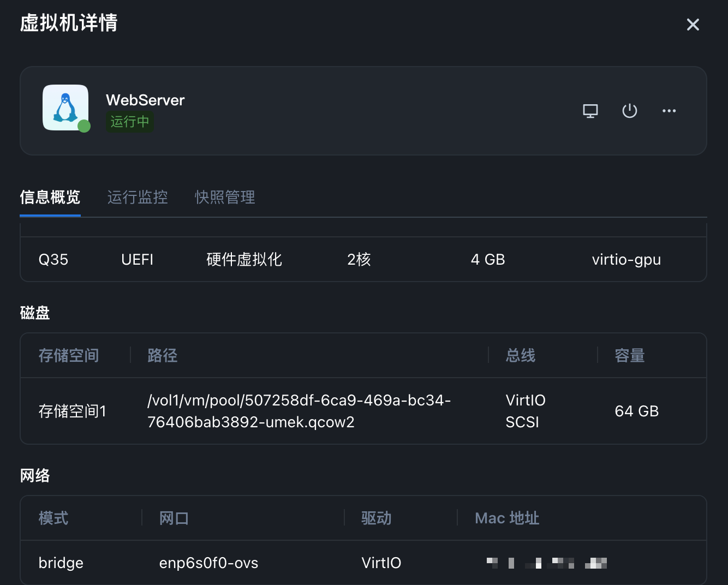This screenshot has width=728, height=585.
Task: Click the 总线 column header
Action: (520, 356)
